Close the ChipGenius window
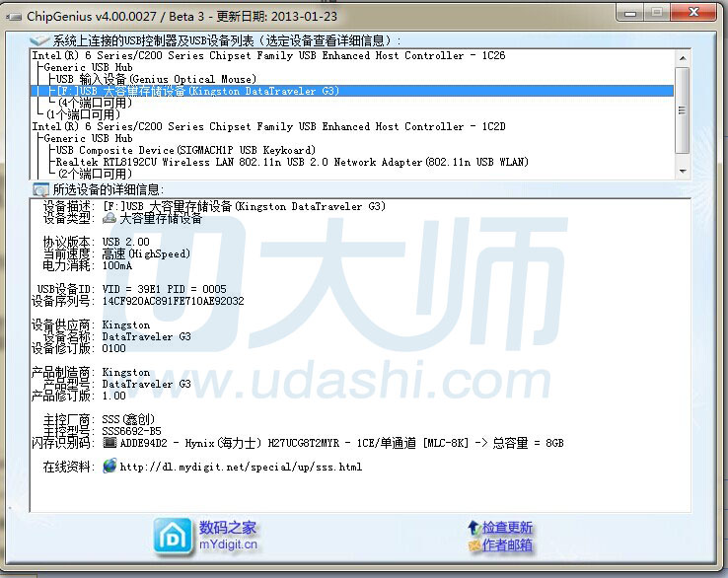 point(693,13)
